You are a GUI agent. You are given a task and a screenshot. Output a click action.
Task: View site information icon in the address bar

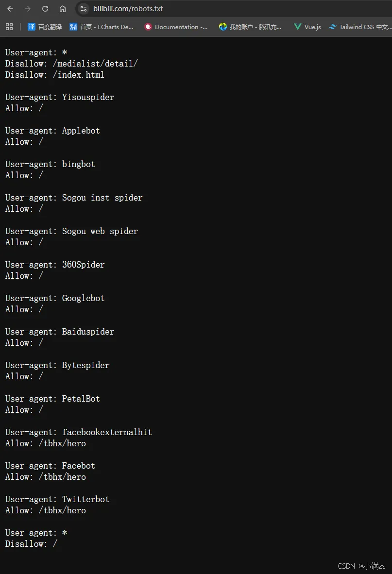83,8
